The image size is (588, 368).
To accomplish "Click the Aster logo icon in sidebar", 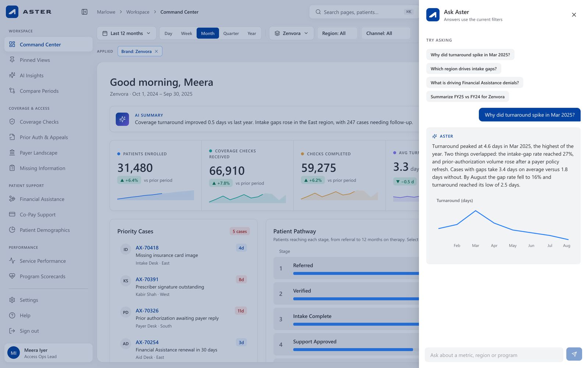I will pos(12,12).
